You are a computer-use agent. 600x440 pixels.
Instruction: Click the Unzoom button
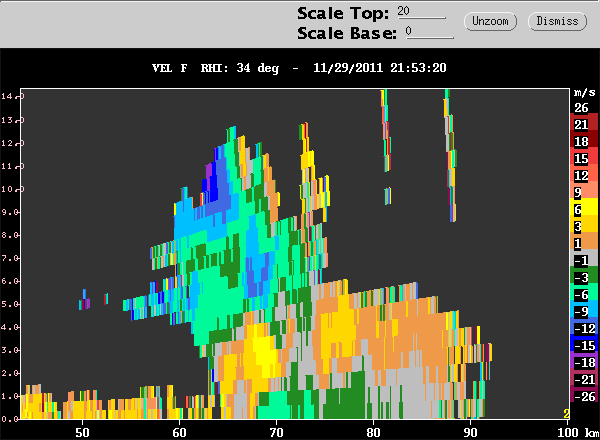(490, 21)
